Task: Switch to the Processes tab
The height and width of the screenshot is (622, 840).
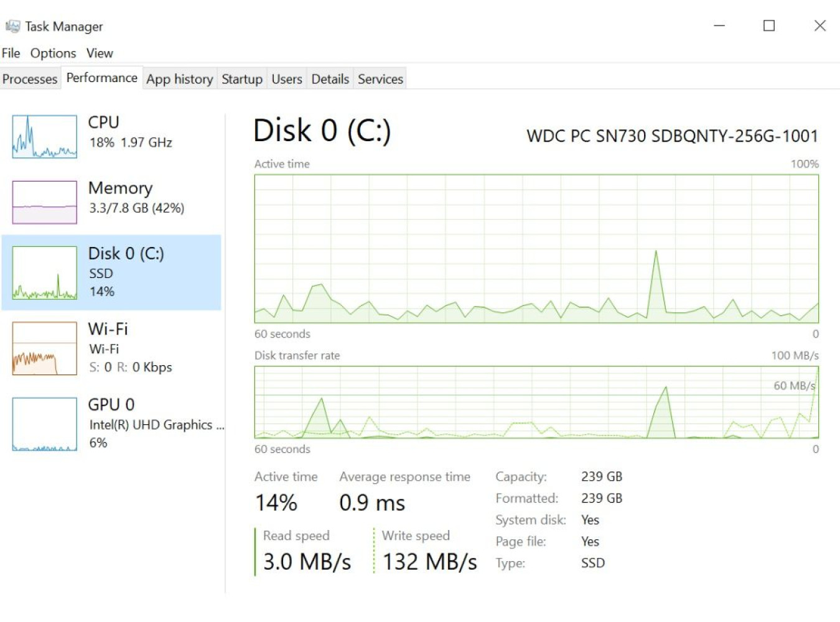Action: click(x=30, y=79)
